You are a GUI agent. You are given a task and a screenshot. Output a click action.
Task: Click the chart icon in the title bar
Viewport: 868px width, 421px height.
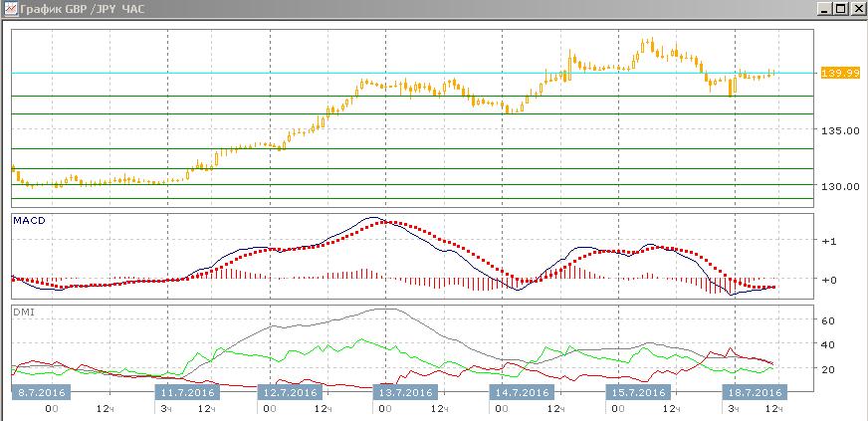click(x=9, y=9)
